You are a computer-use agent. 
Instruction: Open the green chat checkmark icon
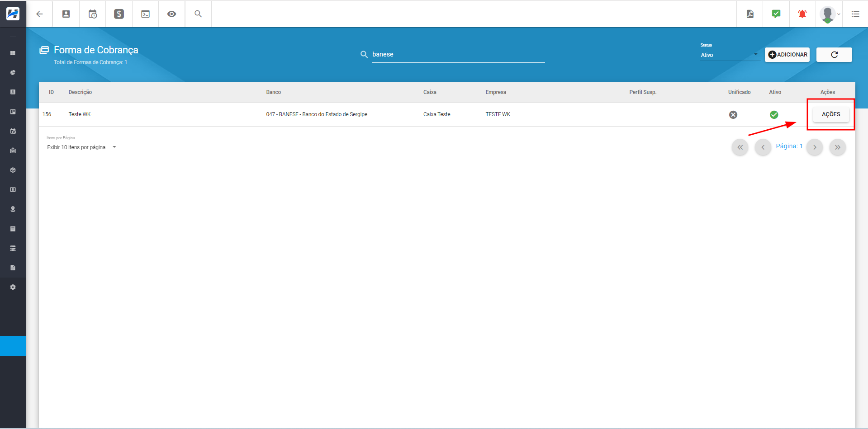point(776,14)
